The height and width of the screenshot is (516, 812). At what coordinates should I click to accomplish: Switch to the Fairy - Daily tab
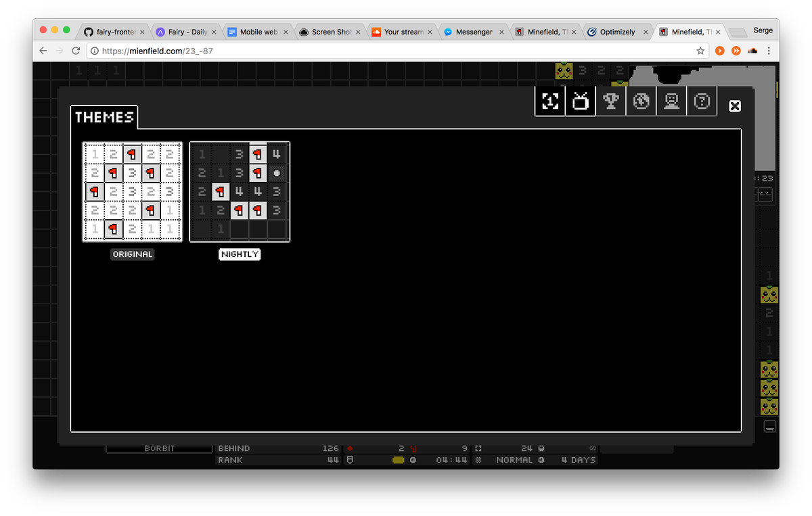[x=186, y=32]
